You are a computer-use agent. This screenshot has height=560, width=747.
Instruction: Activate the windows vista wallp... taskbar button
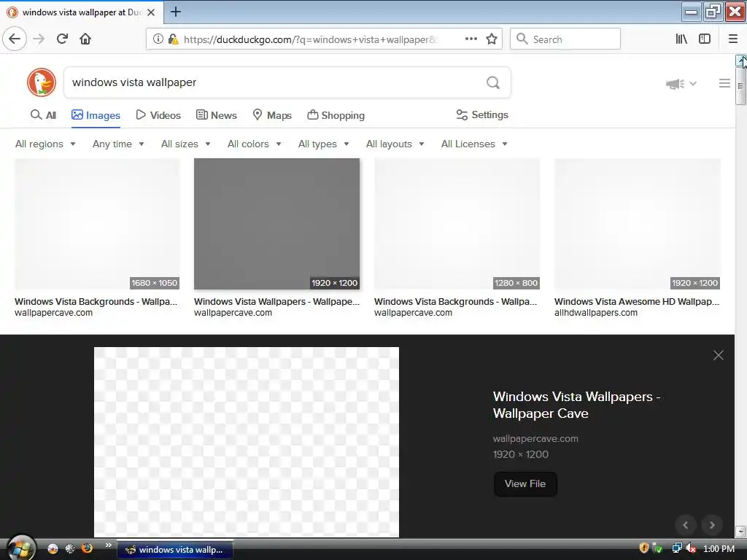click(x=175, y=550)
